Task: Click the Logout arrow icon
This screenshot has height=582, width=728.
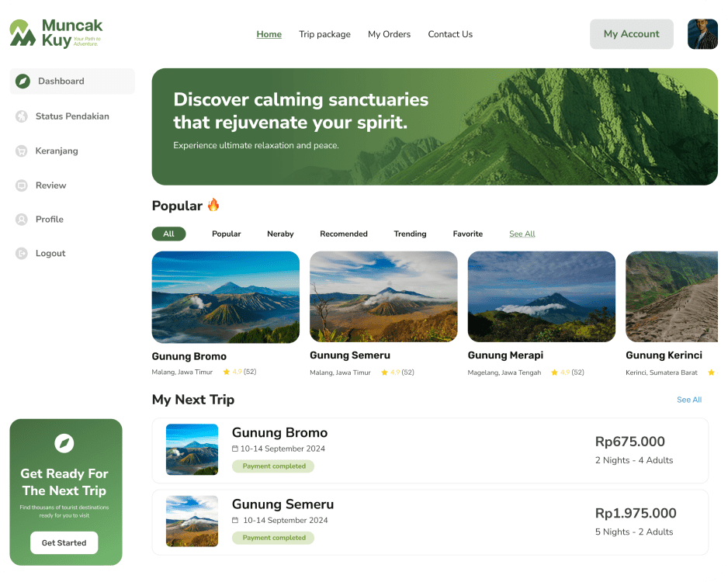Action: tap(22, 254)
